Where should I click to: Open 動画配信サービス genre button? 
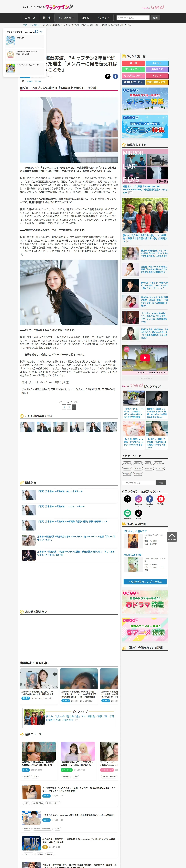[133, 82]
